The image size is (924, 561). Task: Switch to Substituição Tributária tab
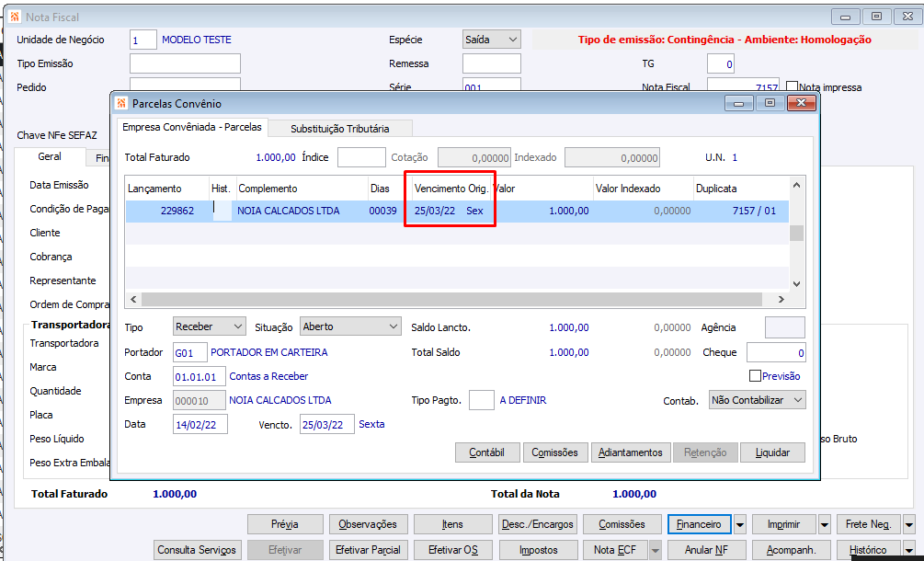[x=340, y=129]
